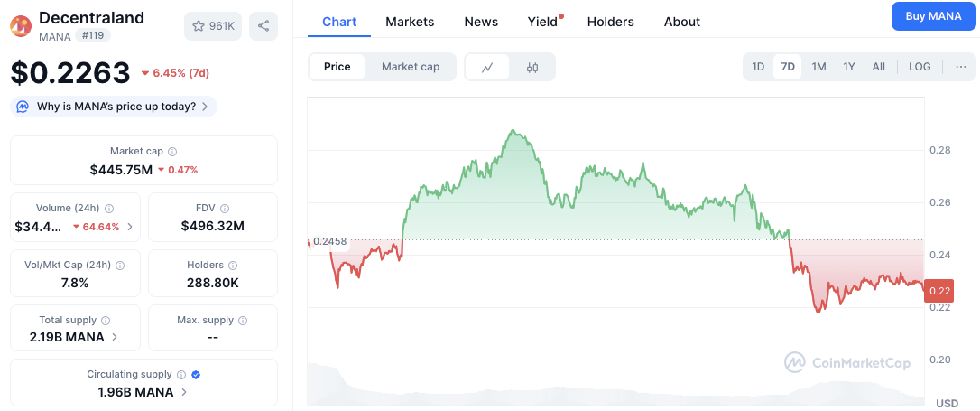This screenshot has width=980, height=411.
Task: Select the Market cap chart toggle
Action: [411, 67]
